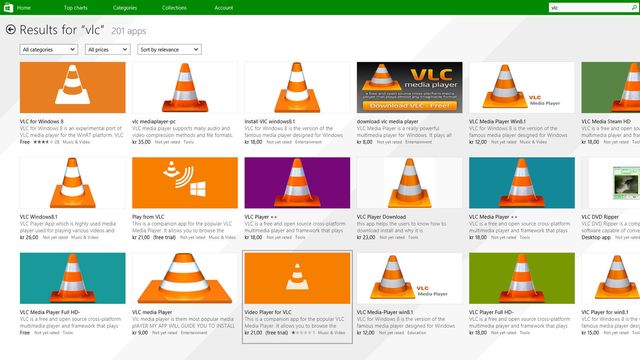This screenshot has width=640, height=360.
Task: Open the VLC media Player kr 9,00 tile
Action: [x=185, y=295]
